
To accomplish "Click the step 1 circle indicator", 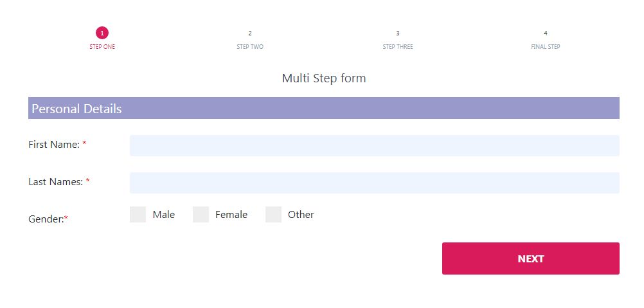I will (x=102, y=33).
